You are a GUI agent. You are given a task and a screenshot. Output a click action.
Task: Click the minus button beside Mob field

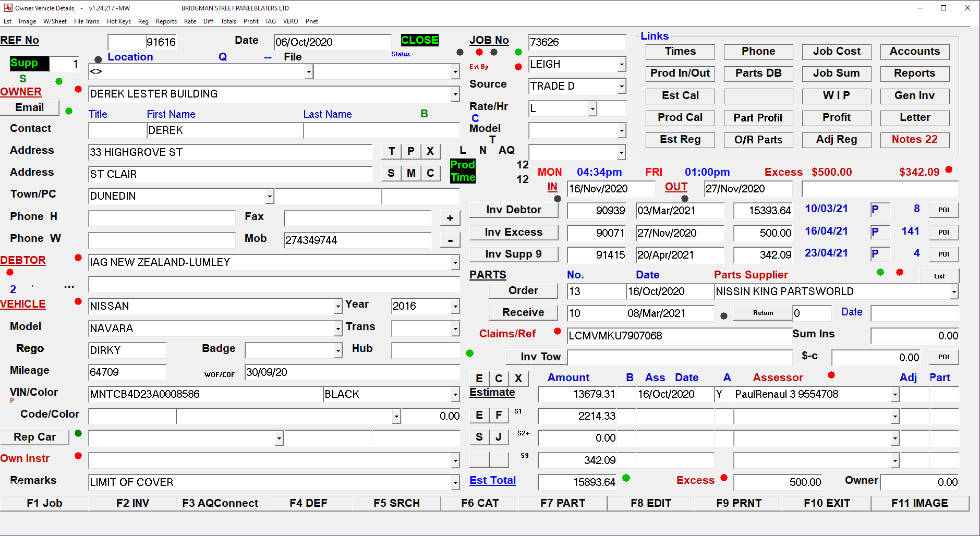pyautogui.click(x=450, y=240)
